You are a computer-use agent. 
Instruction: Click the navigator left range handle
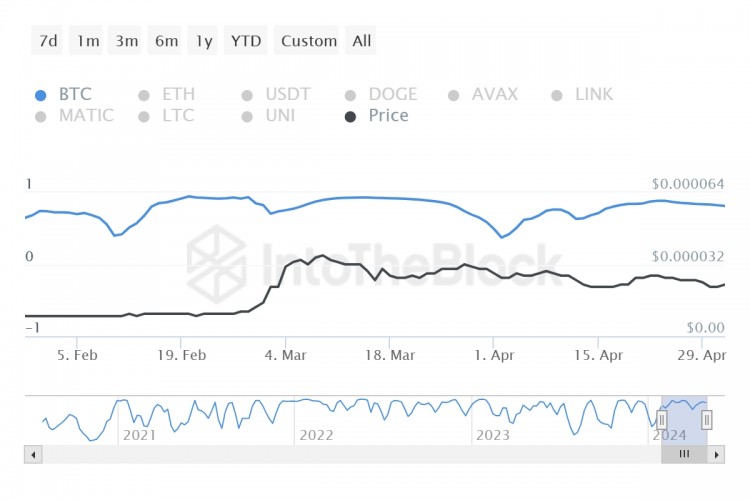tap(662, 420)
